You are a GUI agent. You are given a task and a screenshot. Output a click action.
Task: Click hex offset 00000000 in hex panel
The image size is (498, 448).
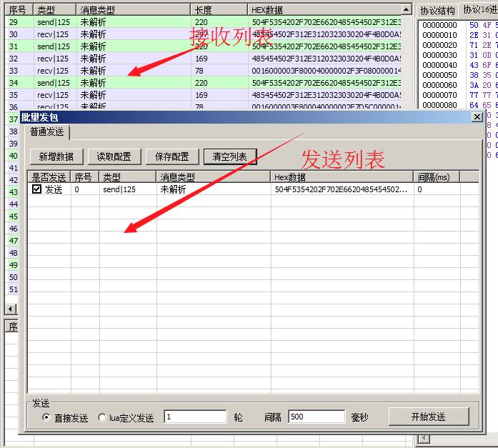pyautogui.click(x=439, y=25)
